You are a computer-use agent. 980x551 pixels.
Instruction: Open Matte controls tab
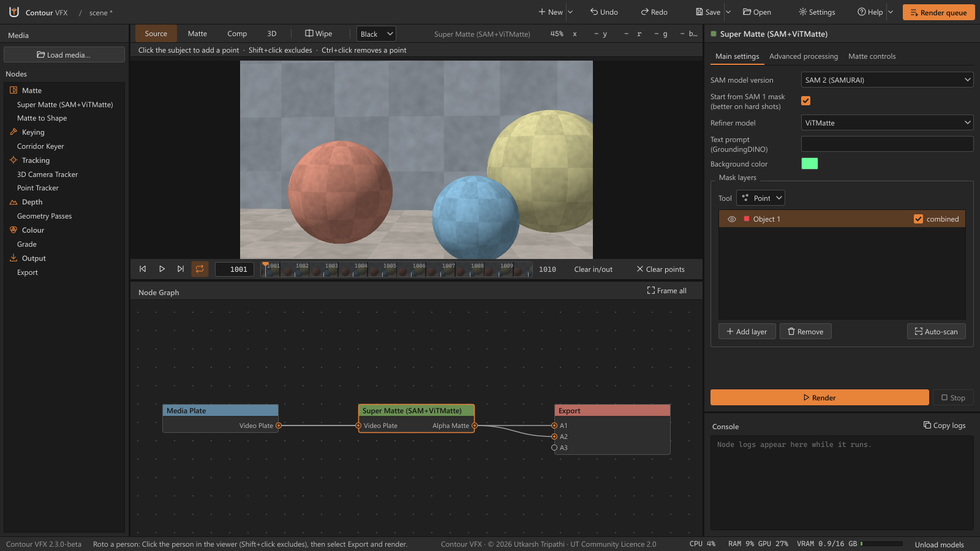coord(872,56)
